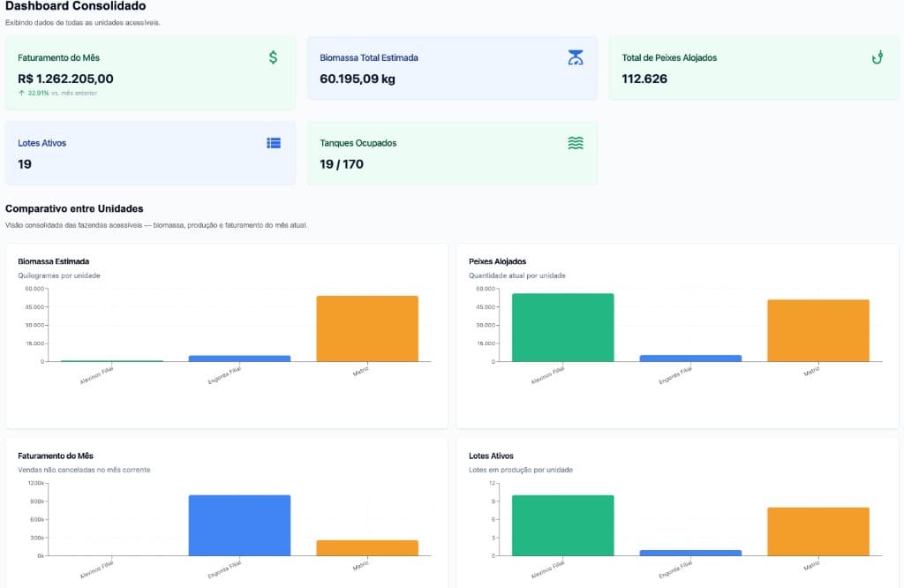Viewport: 904px width, 588px height.
Task: Click the scale icon on Biomassa Total card
Action: point(576,57)
